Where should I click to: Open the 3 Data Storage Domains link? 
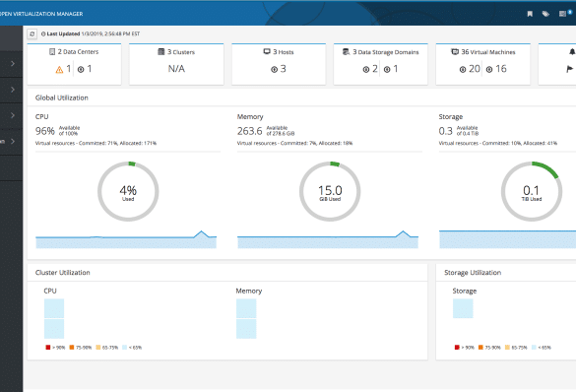point(386,52)
